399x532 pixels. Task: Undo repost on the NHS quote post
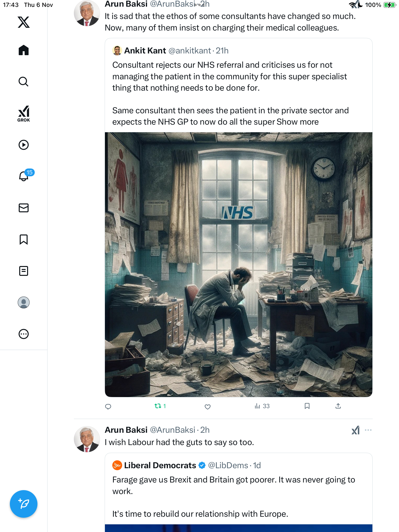158,406
